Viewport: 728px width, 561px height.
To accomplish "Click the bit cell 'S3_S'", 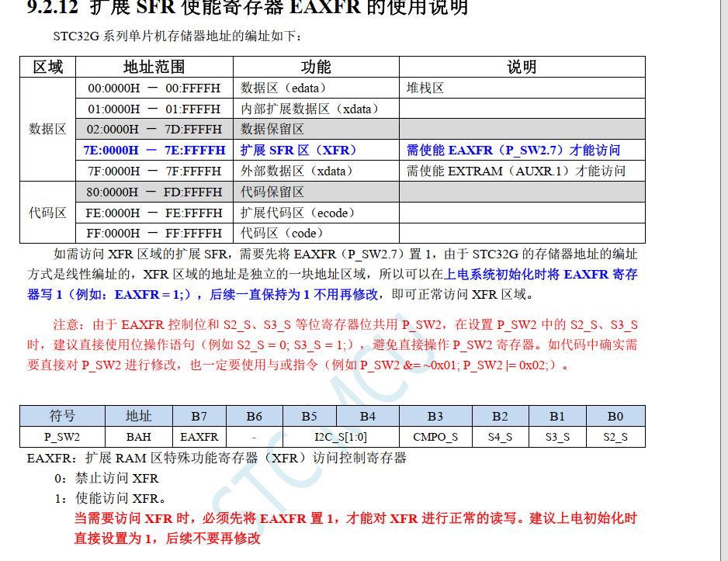I will [557, 437].
